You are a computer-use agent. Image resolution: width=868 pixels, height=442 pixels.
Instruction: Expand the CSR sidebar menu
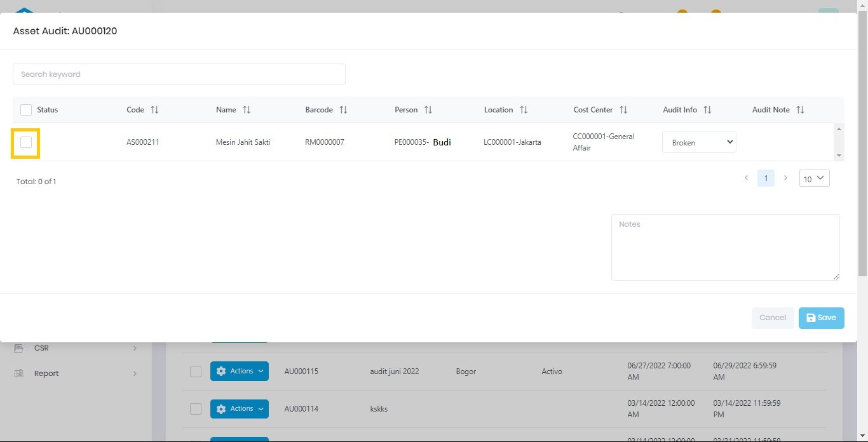[x=76, y=348]
